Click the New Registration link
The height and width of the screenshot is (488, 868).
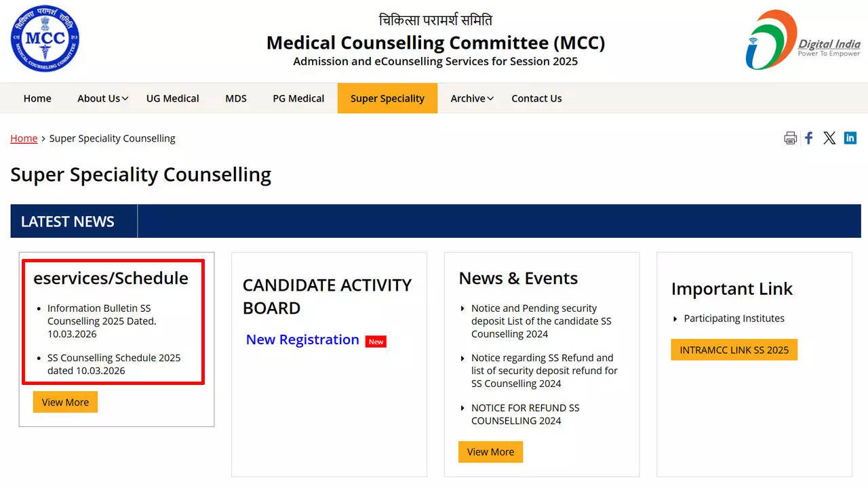point(302,340)
